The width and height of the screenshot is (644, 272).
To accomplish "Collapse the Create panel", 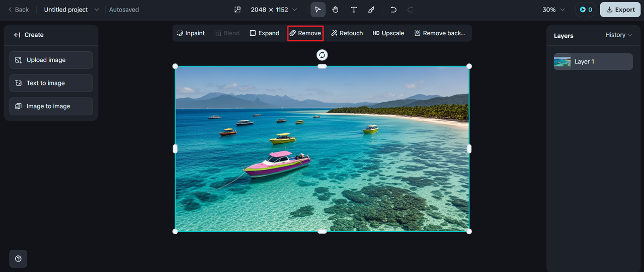I will [x=17, y=35].
